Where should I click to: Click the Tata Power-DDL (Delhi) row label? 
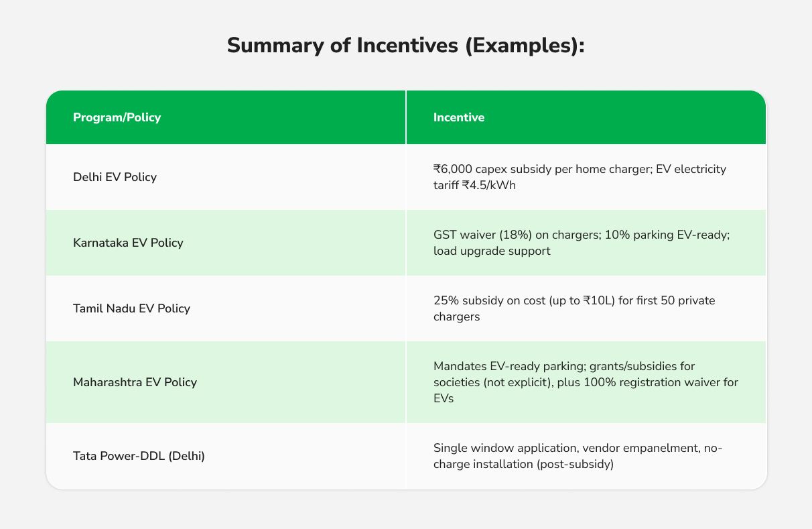pyautogui.click(x=139, y=456)
